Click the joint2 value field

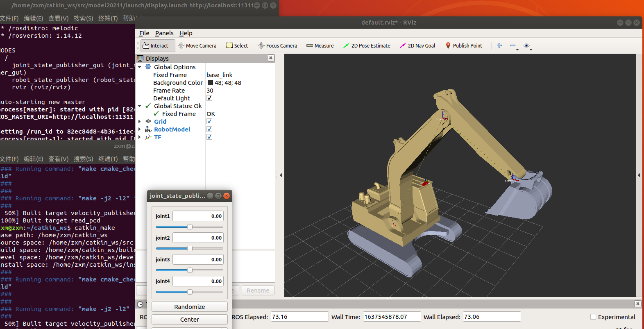click(198, 238)
